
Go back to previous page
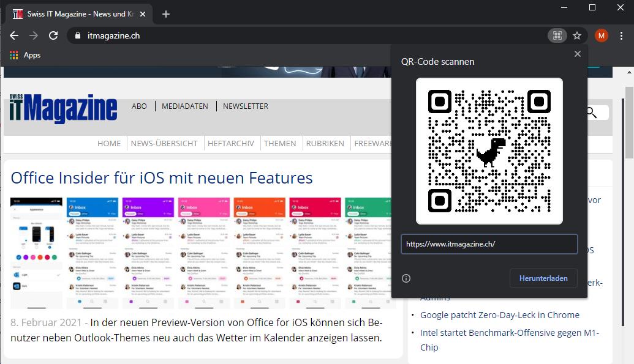coord(14,35)
